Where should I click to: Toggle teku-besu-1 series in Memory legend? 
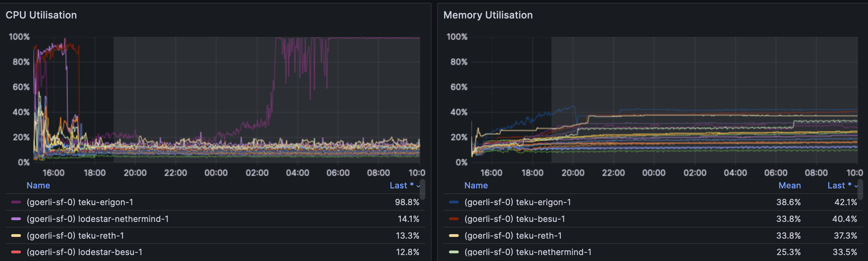point(515,219)
